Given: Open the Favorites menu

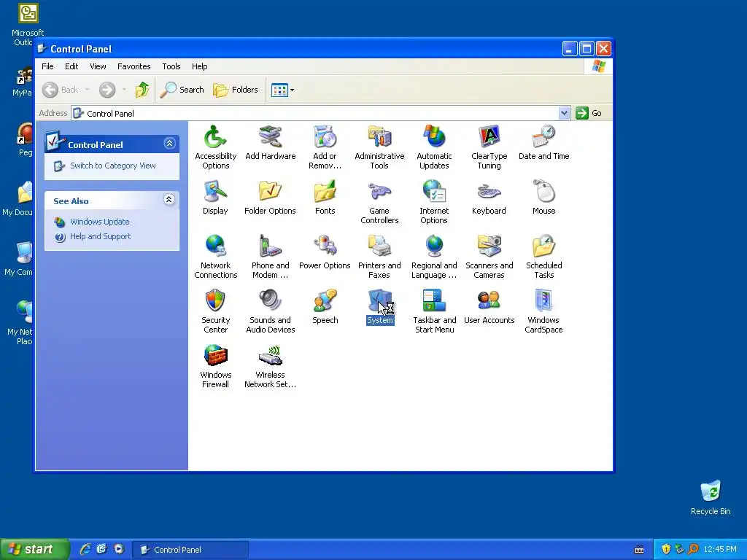Looking at the screenshot, I should click(134, 66).
